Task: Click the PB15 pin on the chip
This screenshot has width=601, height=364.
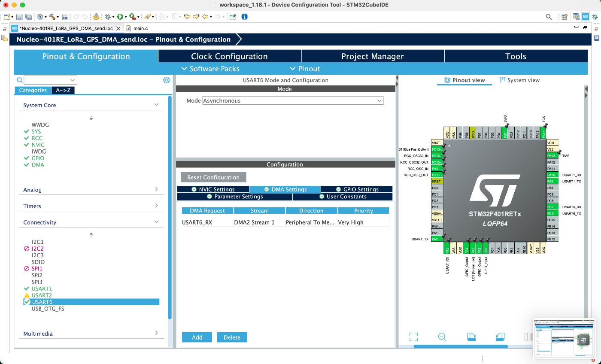Action: [552, 220]
